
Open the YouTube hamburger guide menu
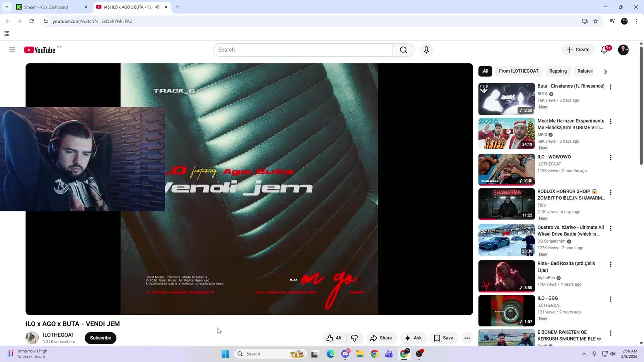[12, 50]
